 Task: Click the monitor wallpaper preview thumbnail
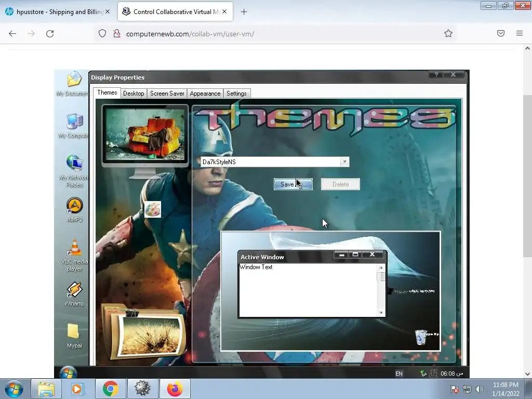tap(145, 135)
